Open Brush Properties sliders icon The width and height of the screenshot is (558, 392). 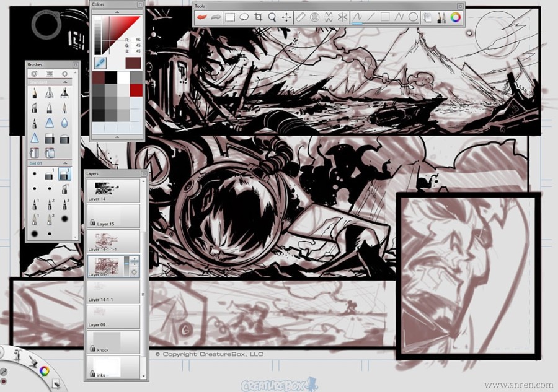(50, 74)
